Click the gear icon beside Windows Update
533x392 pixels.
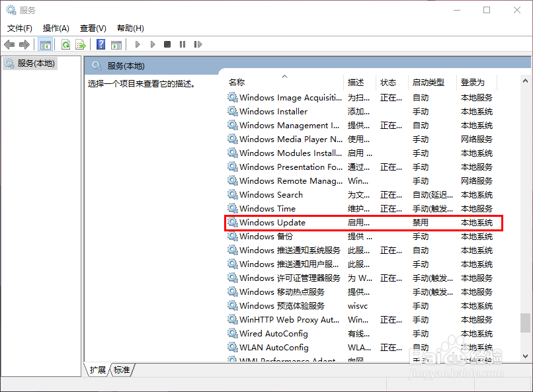(233, 223)
